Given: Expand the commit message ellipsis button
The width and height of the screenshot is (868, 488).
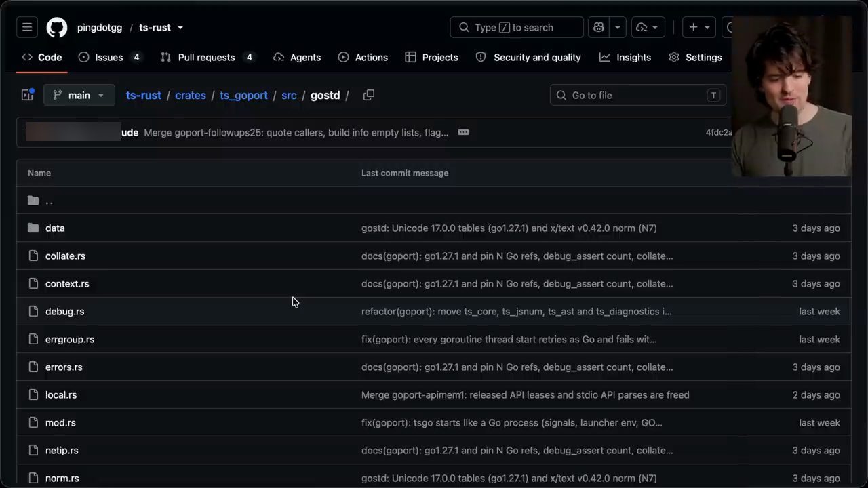Looking at the screenshot, I should click(464, 132).
